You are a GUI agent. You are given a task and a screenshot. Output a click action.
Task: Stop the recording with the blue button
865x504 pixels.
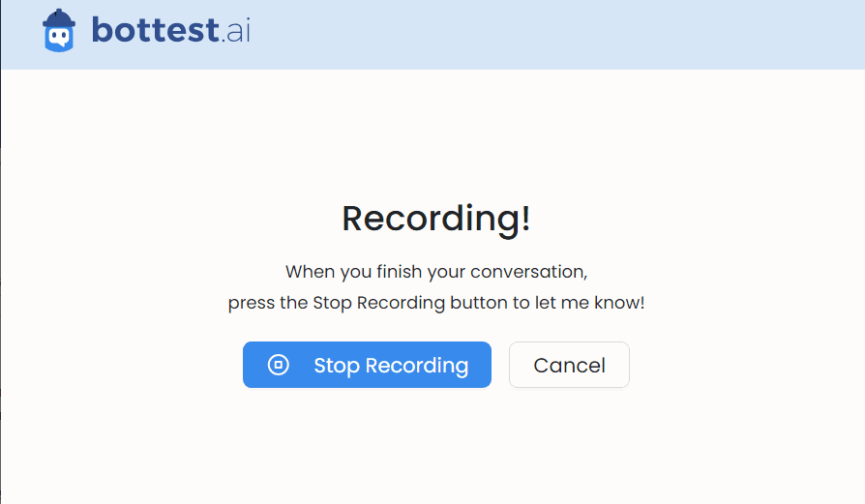[x=367, y=365]
